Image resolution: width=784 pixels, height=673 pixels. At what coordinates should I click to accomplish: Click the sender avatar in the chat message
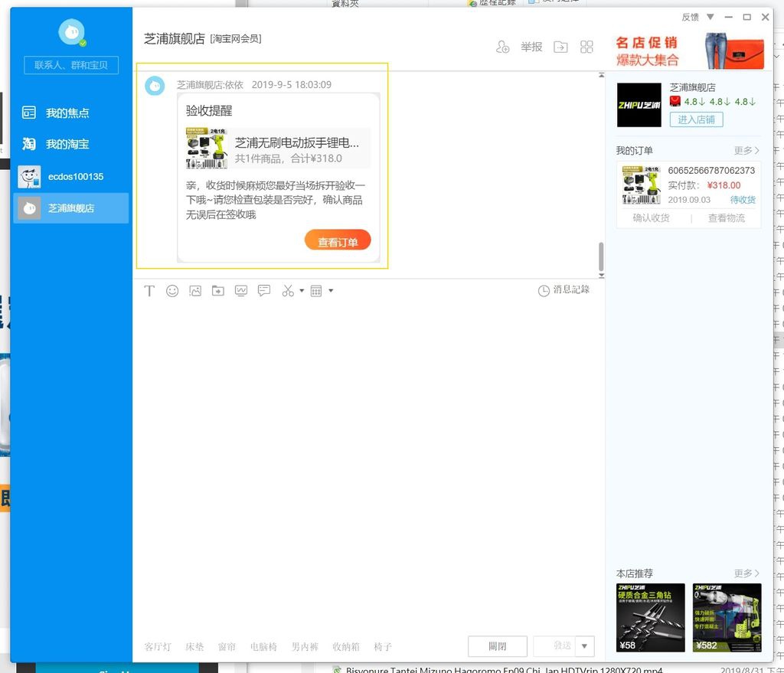[x=155, y=86]
